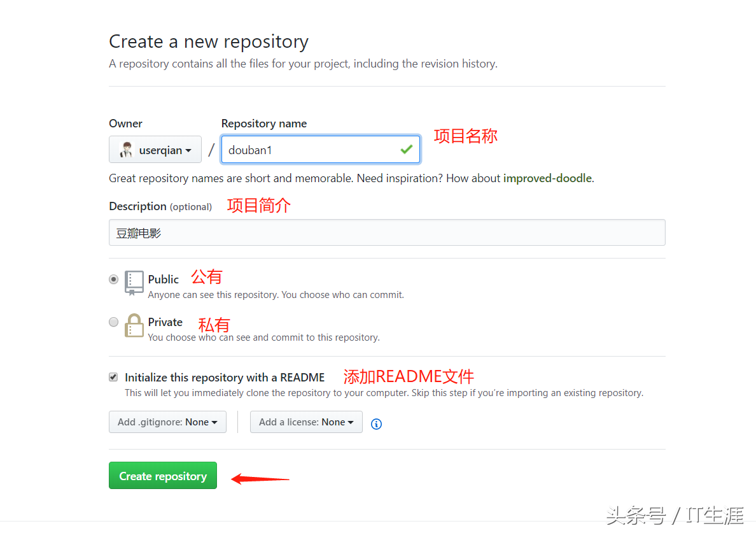Click the improved-doodle name suggestion link
The width and height of the screenshot is (756, 533).
[x=548, y=178]
